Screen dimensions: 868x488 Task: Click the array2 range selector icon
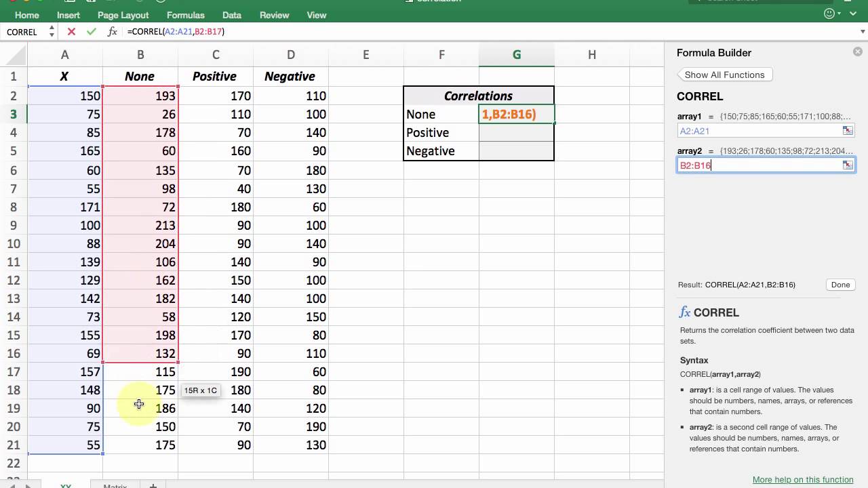click(848, 165)
